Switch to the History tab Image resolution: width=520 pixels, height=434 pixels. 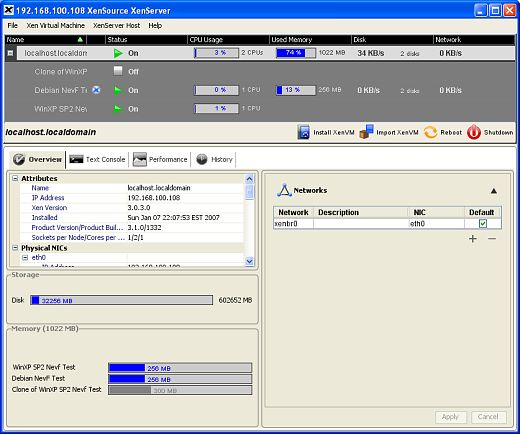(214, 159)
